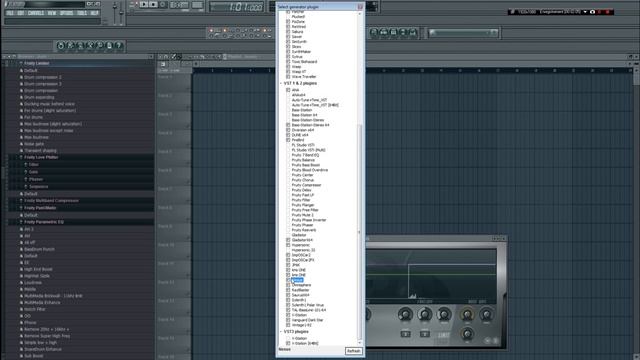
Task: Click the second round shortcut icon
Action: (x=71, y=45)
